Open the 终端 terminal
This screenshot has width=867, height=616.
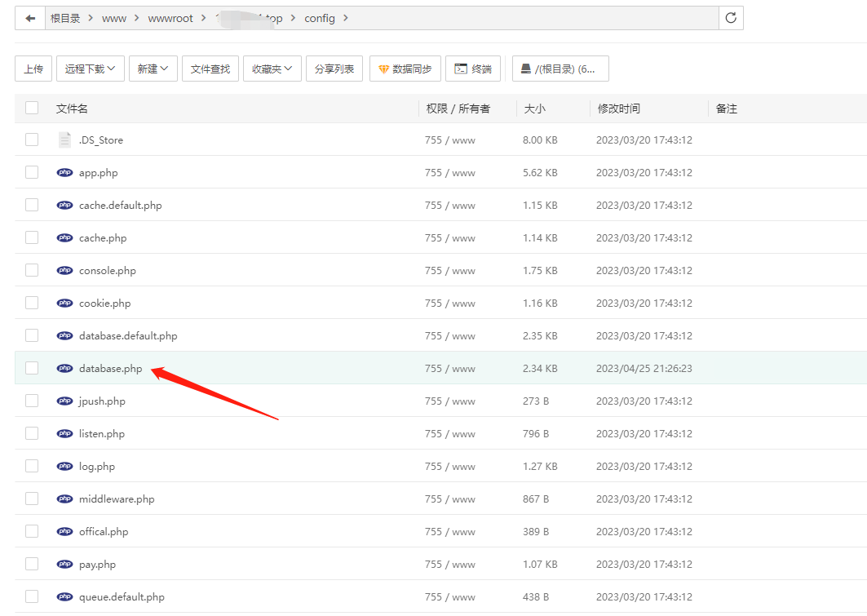tap(473, 69)
